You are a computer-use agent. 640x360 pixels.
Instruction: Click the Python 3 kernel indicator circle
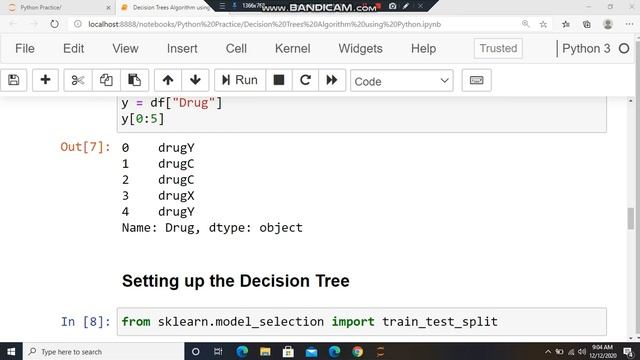pos(624,49)
